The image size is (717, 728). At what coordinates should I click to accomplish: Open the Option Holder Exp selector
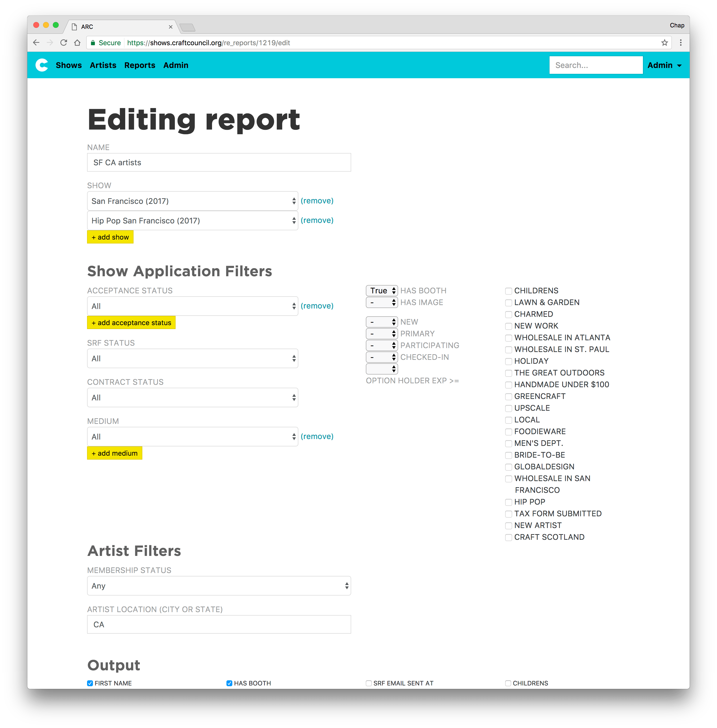point(381,369)
